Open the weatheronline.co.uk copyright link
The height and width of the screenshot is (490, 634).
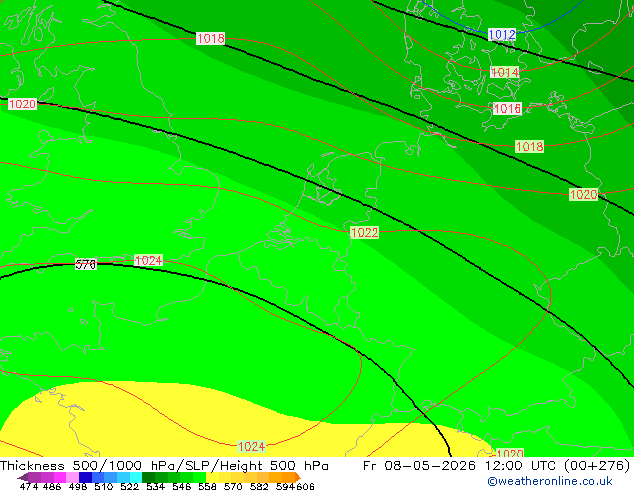(550, 481)
